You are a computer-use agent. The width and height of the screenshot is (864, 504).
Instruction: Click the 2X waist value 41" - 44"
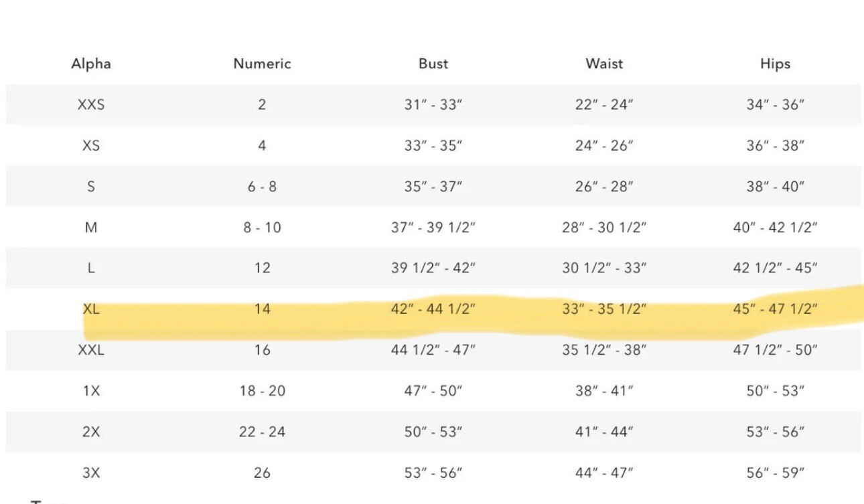coord(604,432)
